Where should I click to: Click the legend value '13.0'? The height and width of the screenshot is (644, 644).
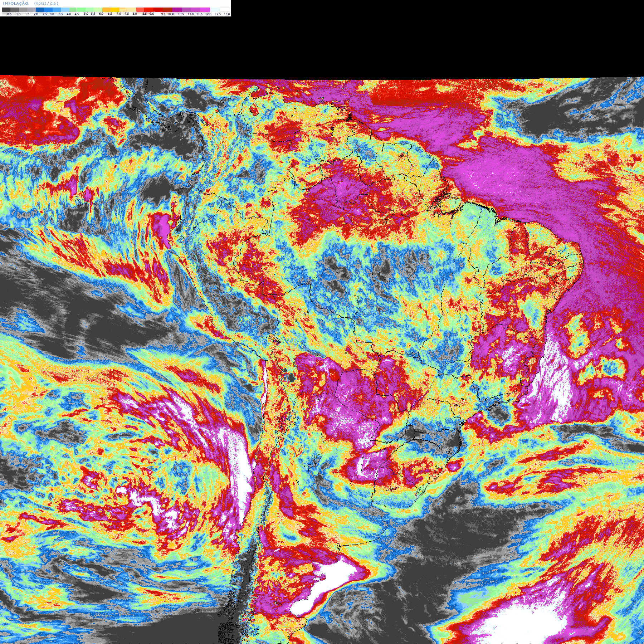point(227,14)
